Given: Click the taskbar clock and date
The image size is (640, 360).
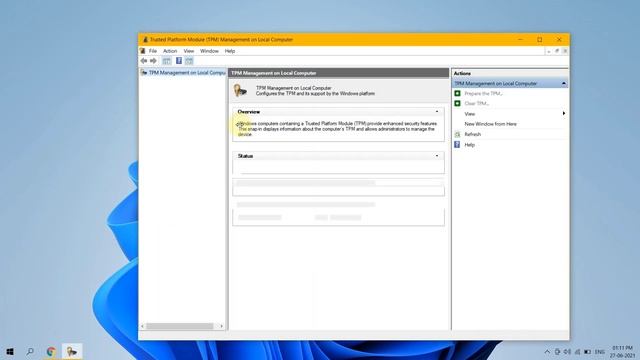Looking at the screenshot, I should point(622,351).
